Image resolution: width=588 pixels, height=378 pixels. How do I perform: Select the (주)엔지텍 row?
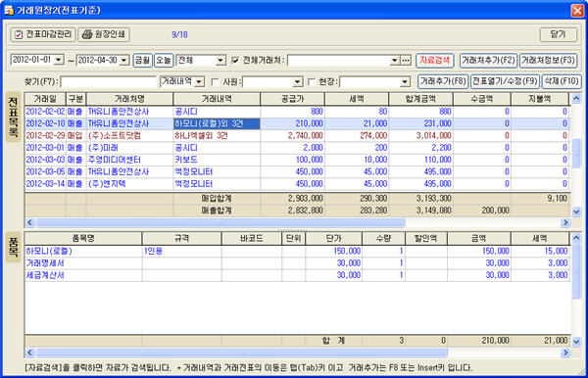pyautogui.click(x=297, y=183)
